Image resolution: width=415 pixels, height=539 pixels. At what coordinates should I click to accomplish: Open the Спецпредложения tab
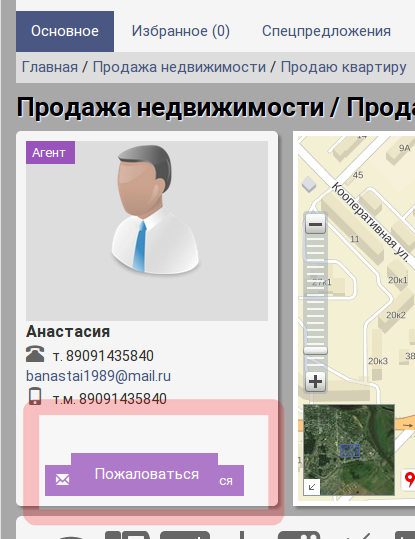point(326,31)
